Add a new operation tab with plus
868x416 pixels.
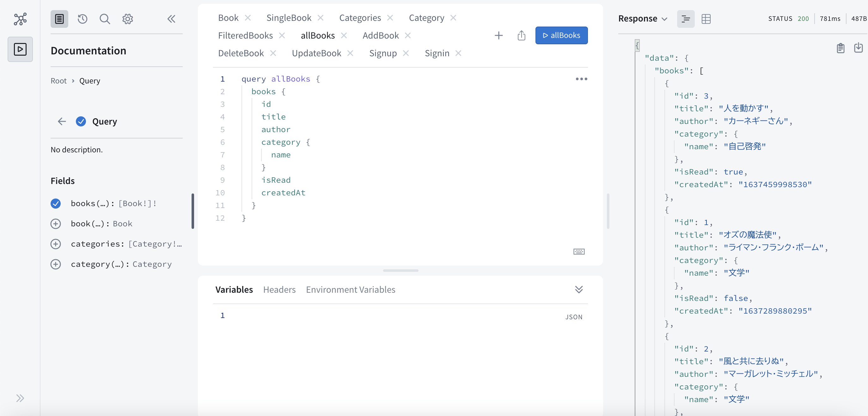tap(499, 35)
